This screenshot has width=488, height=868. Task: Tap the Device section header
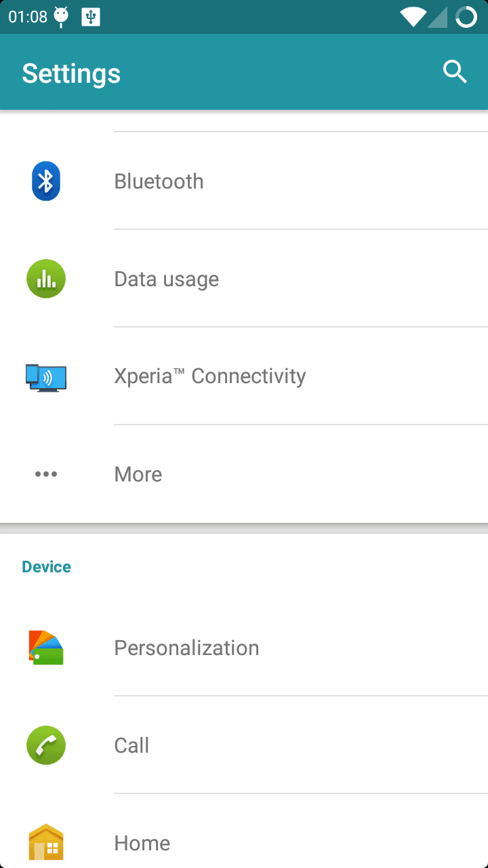click(46, 567)
